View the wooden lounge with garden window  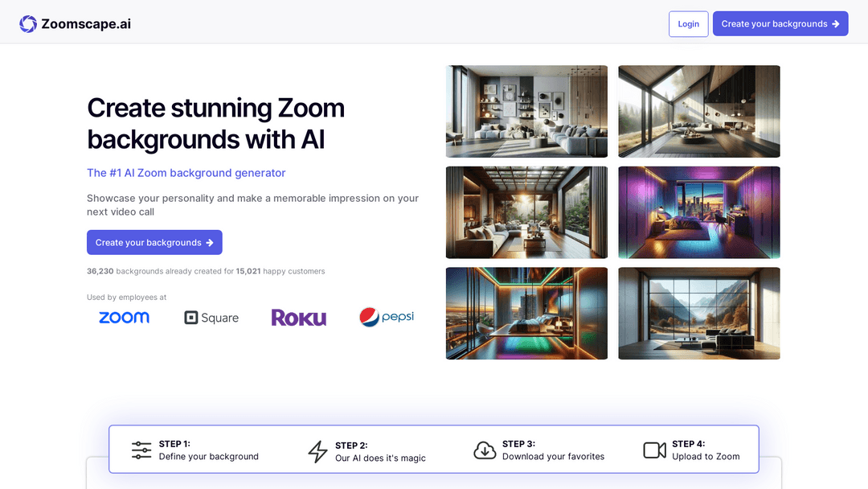tap(526, 212)
